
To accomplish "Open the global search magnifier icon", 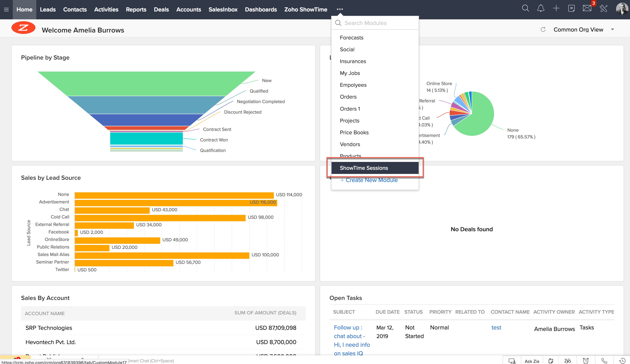I will (525, 8).
